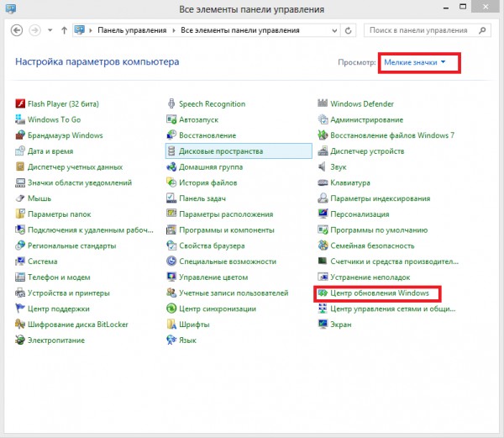The image size is (504, 438).
Task: Click the Специальные возможности icon
Action: [171, 261]
